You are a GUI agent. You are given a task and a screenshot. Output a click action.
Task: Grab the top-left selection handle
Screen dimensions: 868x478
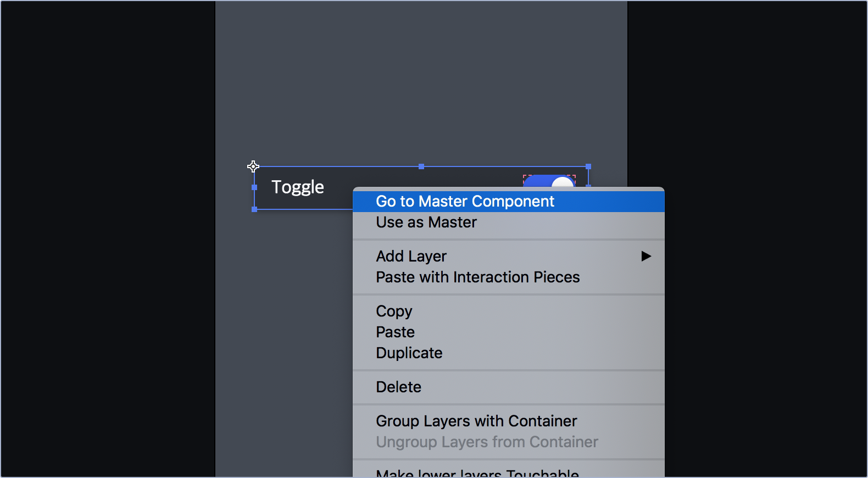(253, 166)
